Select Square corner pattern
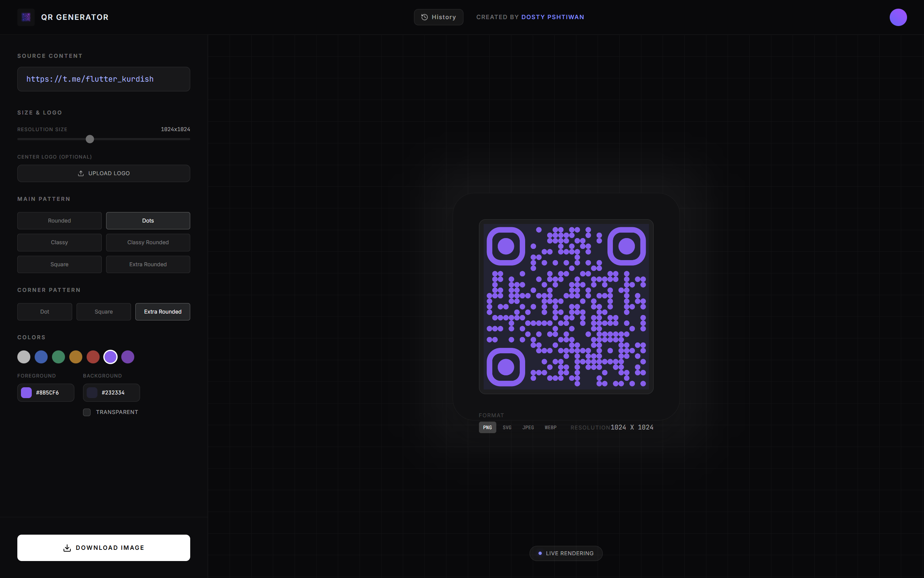Viewport: 924px width, 578px height. pyautogui.click(x=104, y=311)
